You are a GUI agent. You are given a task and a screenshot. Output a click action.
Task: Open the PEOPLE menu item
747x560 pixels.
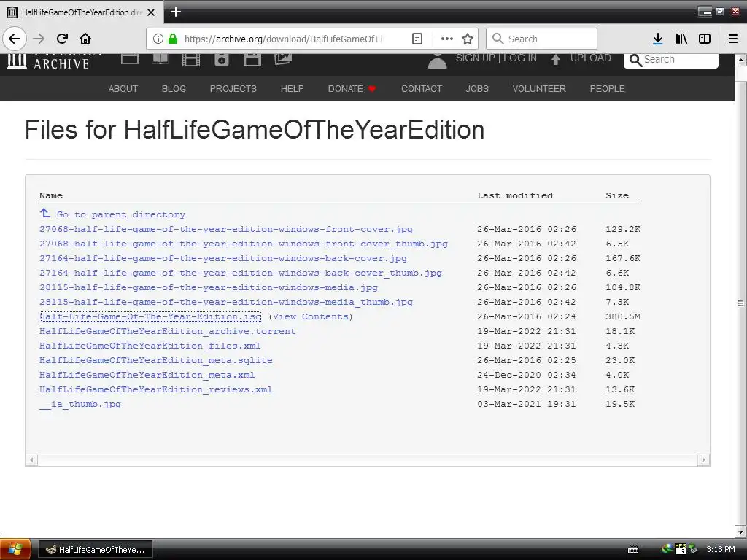608,88
